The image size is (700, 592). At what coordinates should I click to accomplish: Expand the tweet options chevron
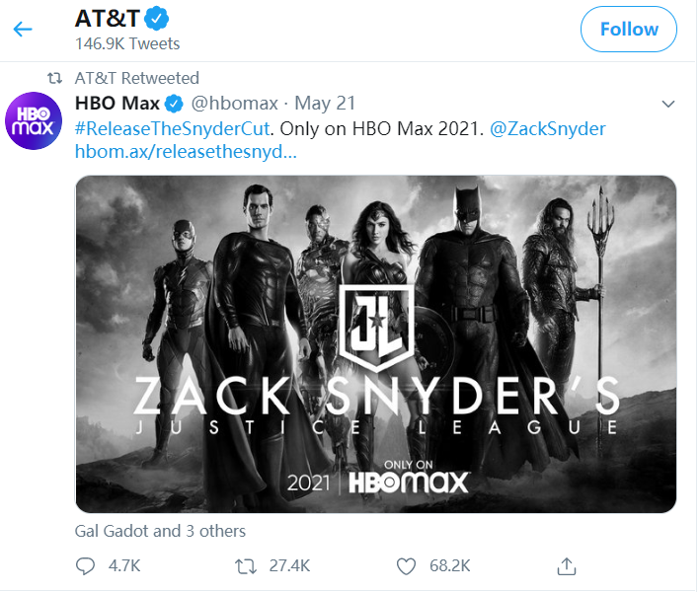[667, 104]
